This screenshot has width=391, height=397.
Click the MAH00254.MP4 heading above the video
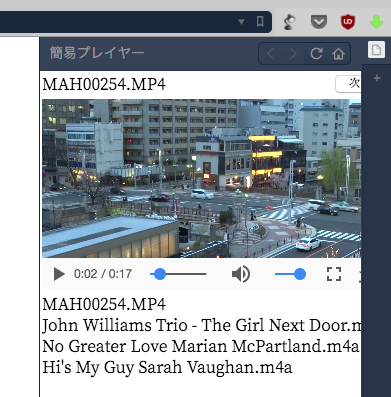point(104,84)
